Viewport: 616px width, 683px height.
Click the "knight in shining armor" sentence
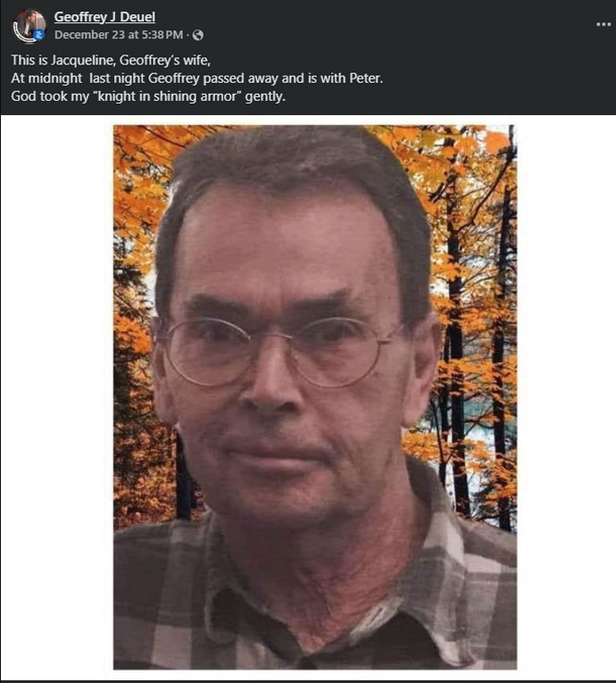click(148, 96)
